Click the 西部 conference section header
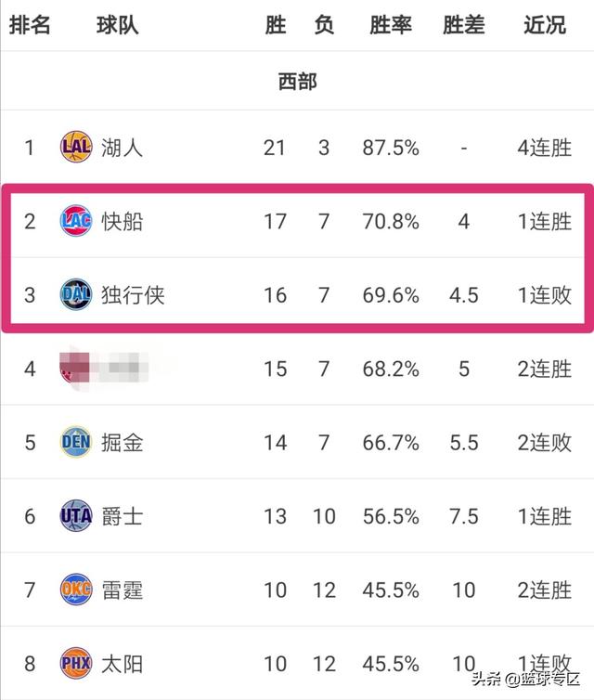The image size is (594, 700). click(x=297, y=82)
